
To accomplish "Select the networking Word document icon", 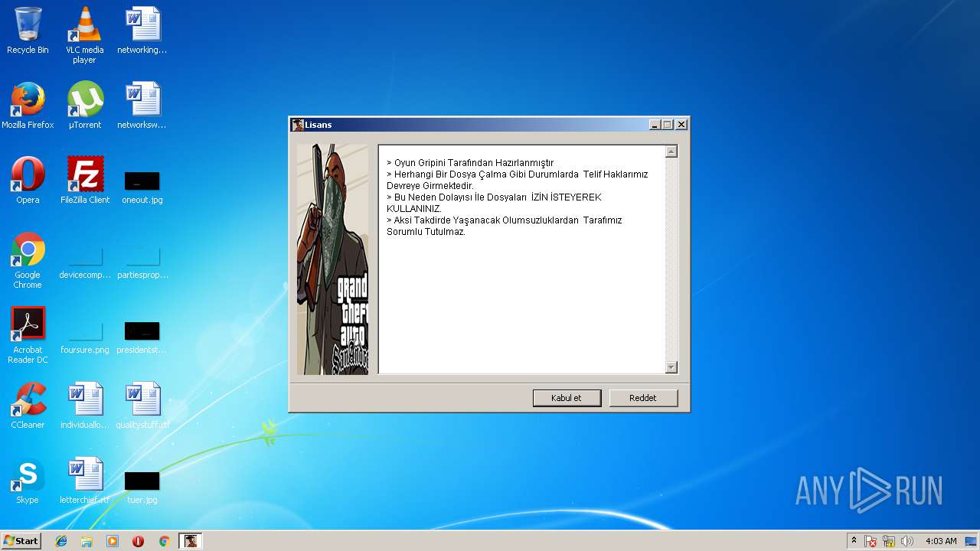I will click(142, 31).
